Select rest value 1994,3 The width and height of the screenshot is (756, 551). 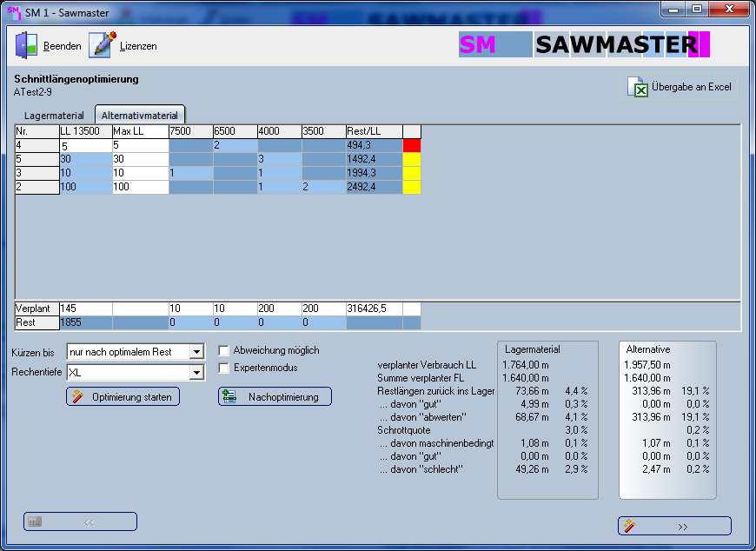375,174
